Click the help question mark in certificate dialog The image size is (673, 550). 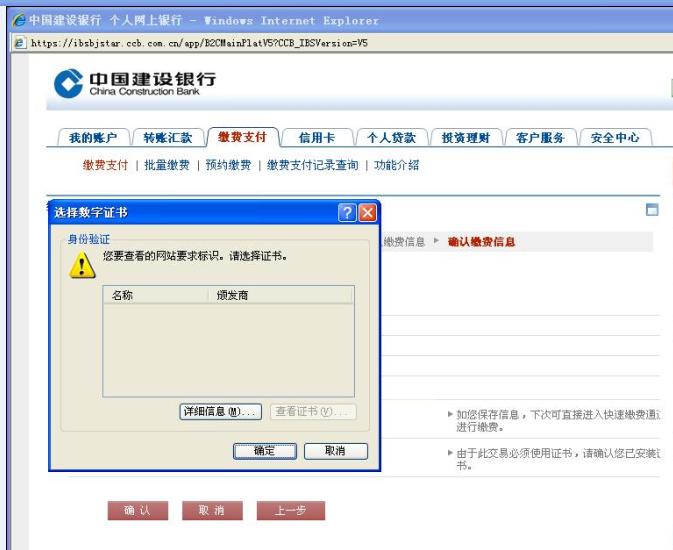tap(347, 213)
